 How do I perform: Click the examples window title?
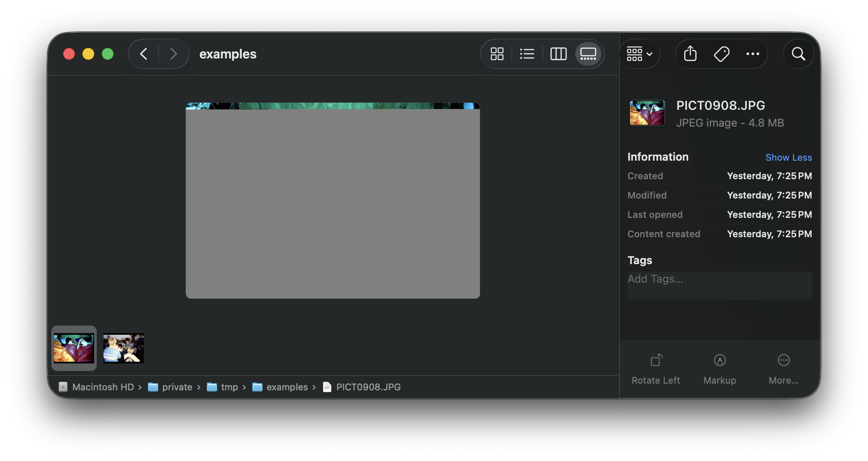click(228, 54)
